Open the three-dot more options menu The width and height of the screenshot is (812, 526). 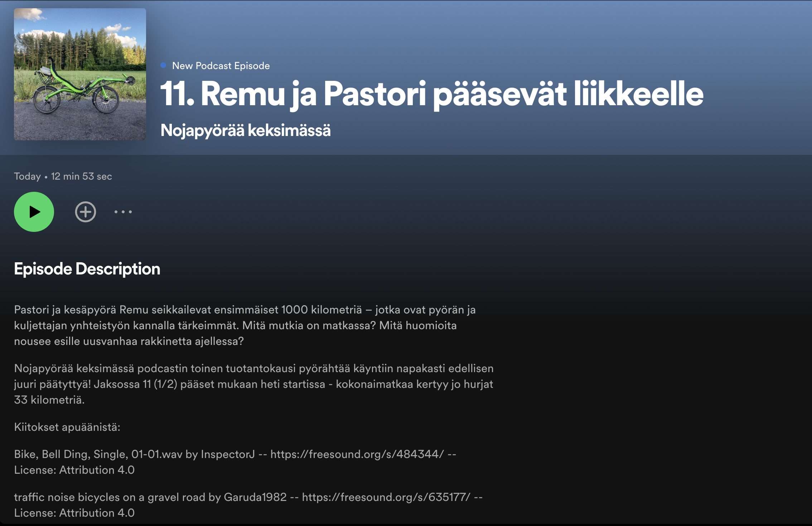pyautogui.click(x=123, y=212)
